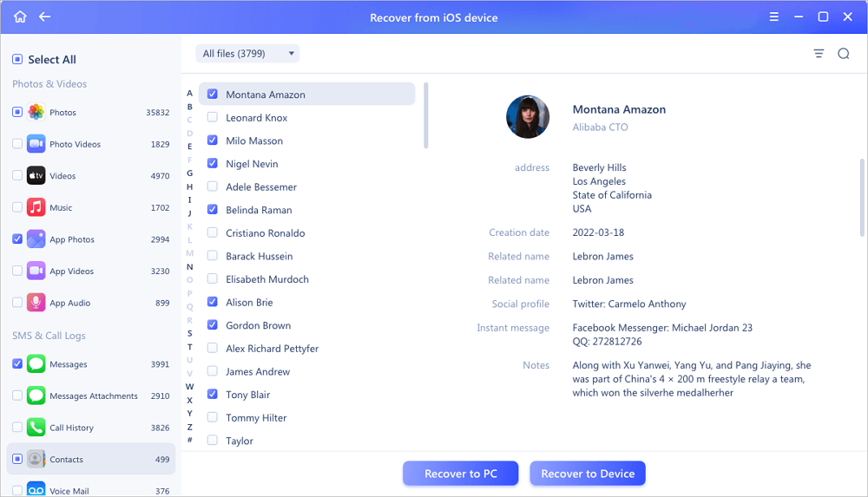
Task: Check the Call History checkbox
Action: click(x=17, y=428)
